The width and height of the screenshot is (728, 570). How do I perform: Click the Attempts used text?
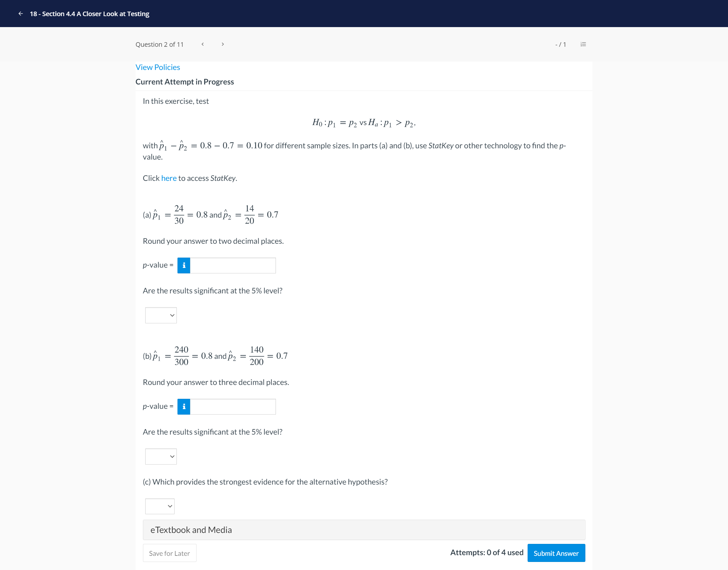point(487,552)
